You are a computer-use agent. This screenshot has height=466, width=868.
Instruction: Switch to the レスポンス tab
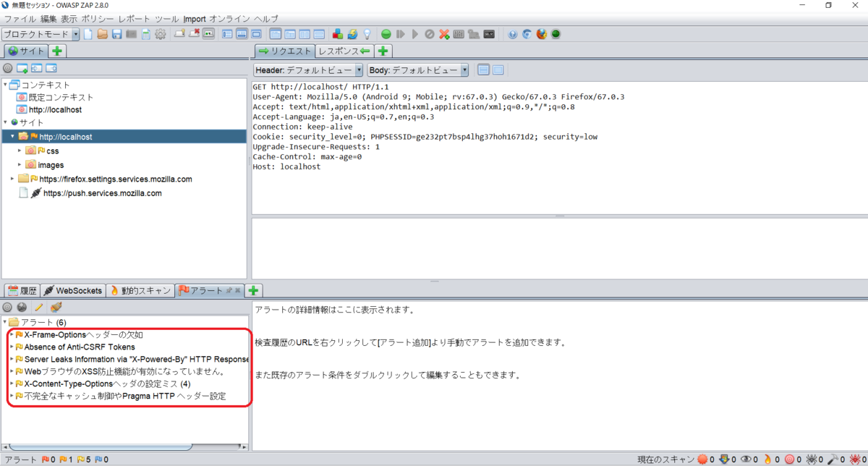point(344,51)
